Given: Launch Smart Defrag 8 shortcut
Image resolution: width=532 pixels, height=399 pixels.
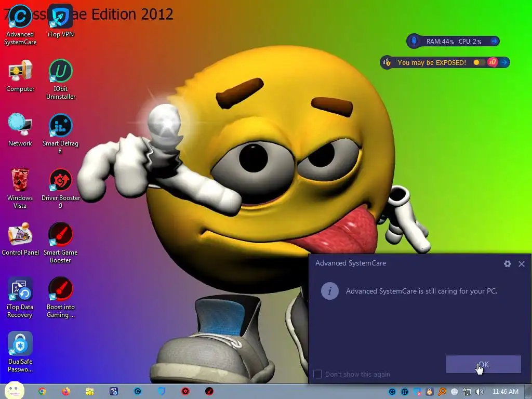Looking at the screenshot, I should [60, 134].
